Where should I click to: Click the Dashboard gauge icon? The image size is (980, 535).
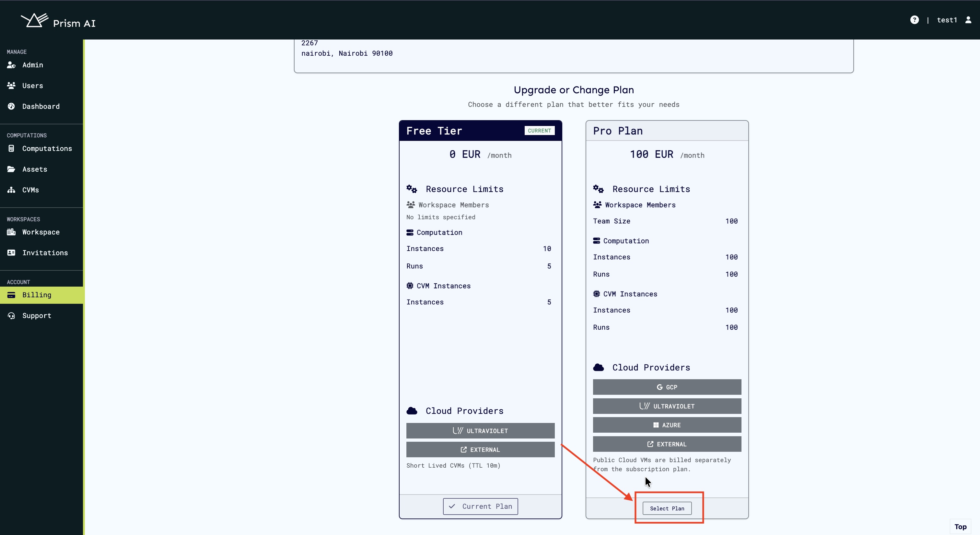[x=11, y=107]
